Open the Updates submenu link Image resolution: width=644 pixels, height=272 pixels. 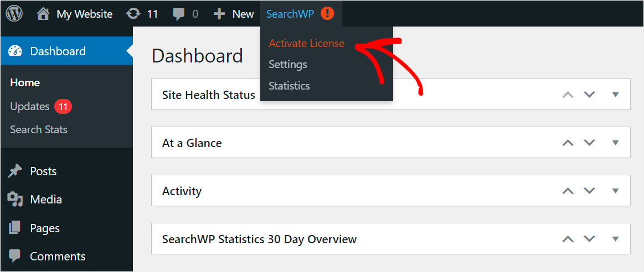29,106
